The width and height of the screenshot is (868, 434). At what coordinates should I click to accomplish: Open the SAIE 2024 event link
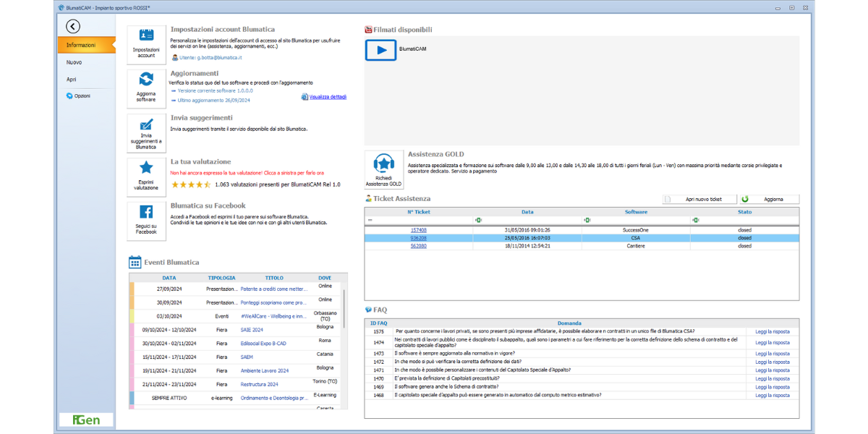click(x=252, y=330)
